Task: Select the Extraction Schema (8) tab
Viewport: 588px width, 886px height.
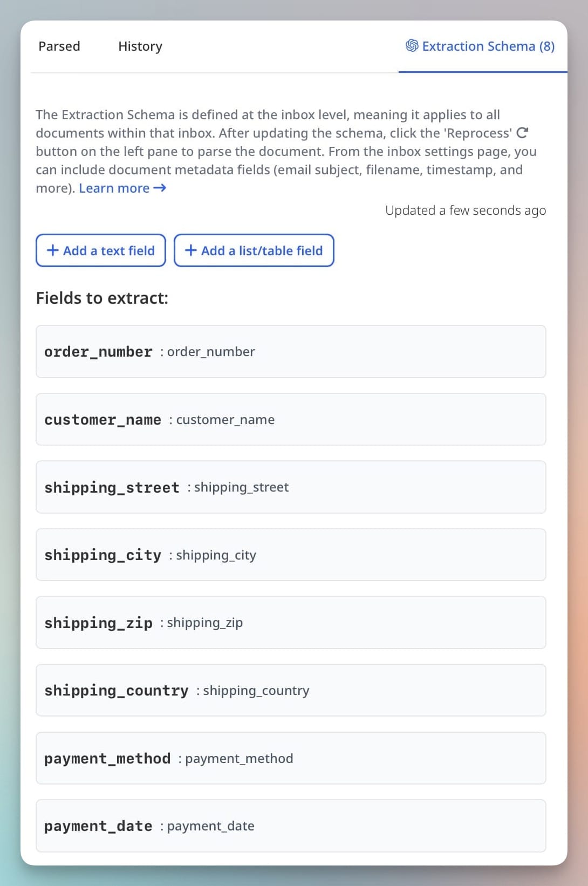Action: tap(480, 46)
